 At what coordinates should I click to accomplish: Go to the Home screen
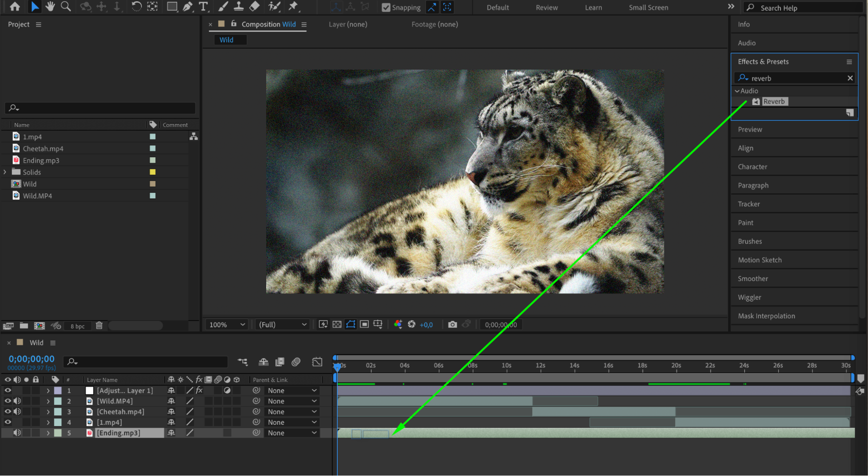[x=15, y=7]
